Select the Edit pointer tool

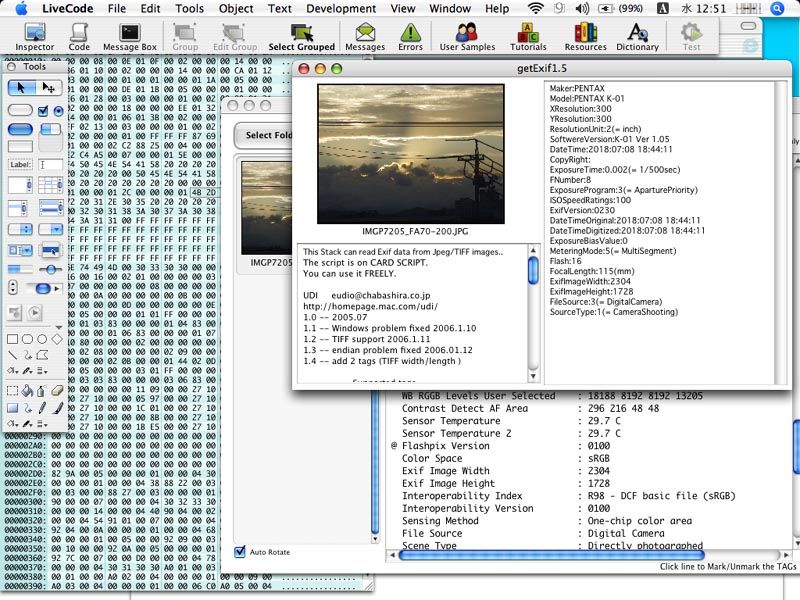coord(48,85)
